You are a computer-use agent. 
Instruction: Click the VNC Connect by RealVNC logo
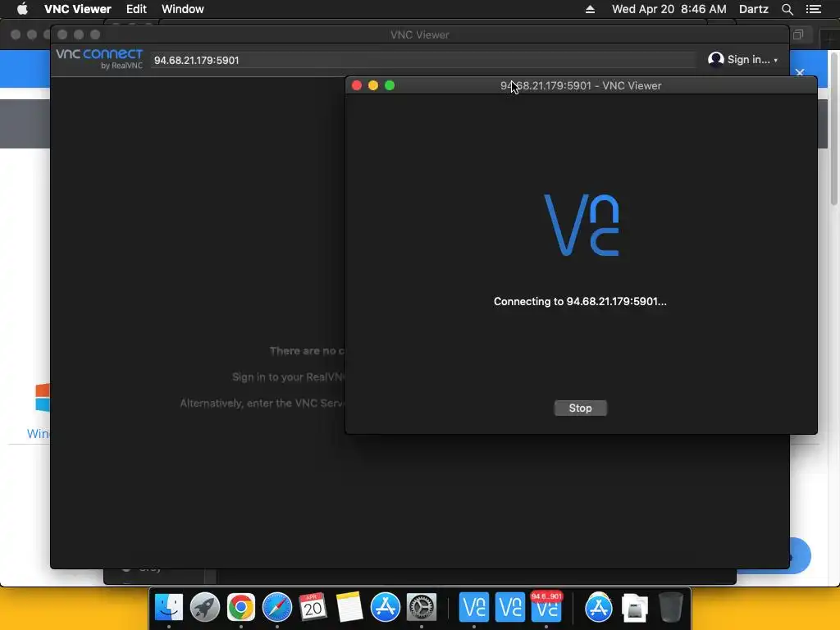point(99,59)
